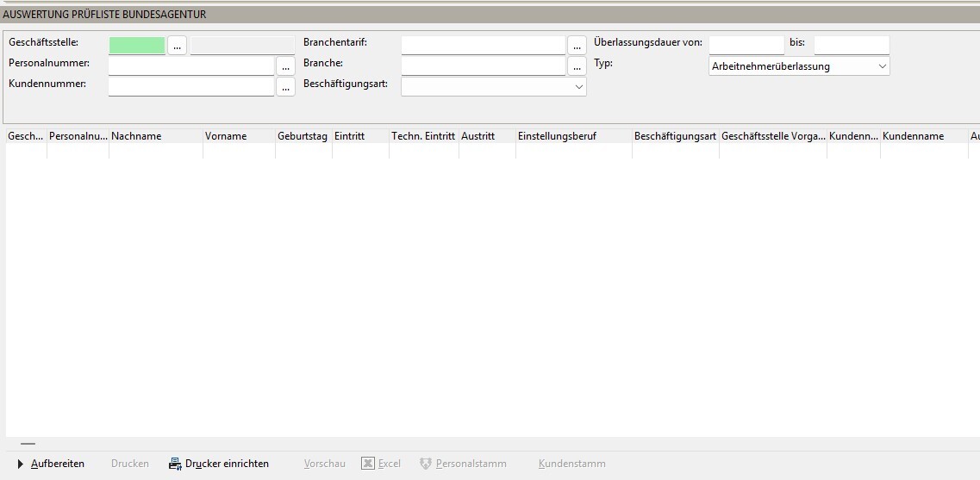980x480 pixels.
Task: Click the Kundenstamm button
Action: (571, 464)
